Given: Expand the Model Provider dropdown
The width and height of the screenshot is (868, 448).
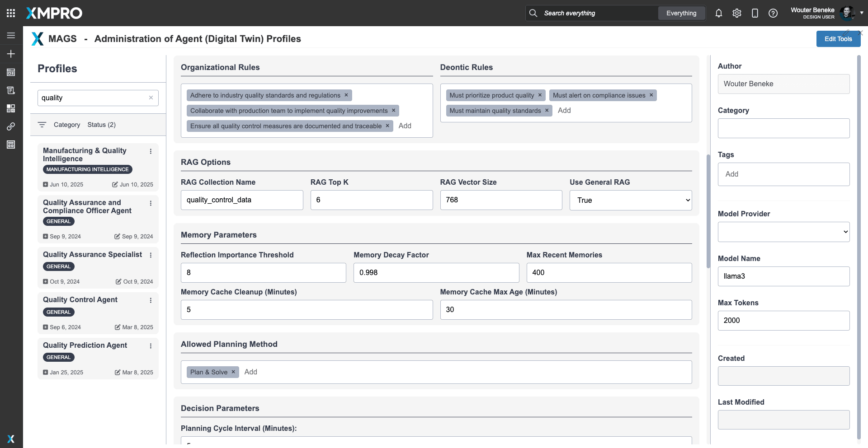Looking at the screenshot, I should click(783, 232).
